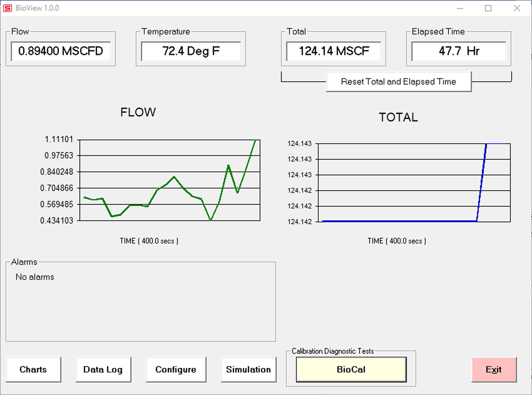This screenshot has height=395, width=532.
Task: Click the Flow reading field
Action: coord(61,51)
